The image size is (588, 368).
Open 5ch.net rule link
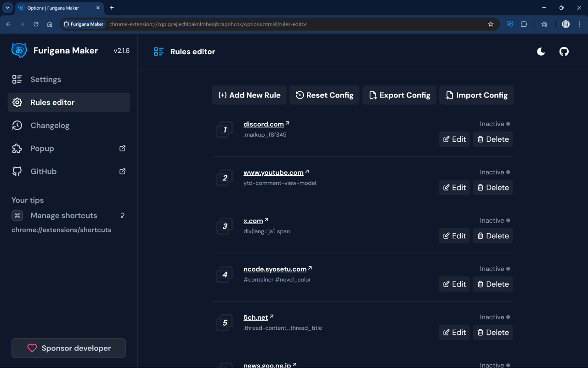click(x=259, y=317)
